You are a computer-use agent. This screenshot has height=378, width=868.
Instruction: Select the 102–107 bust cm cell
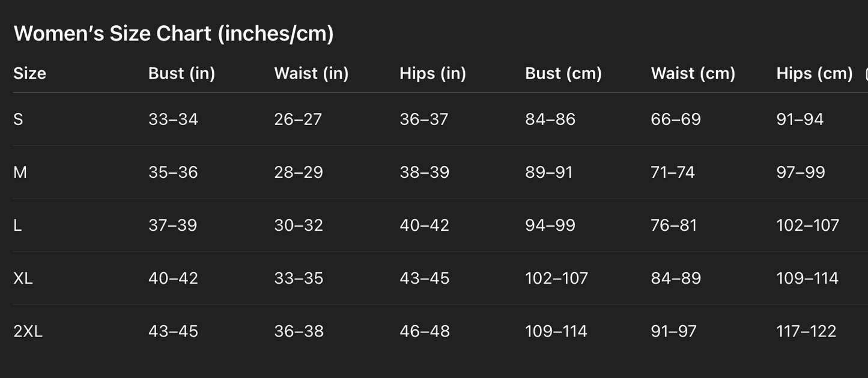coord(556,278)
